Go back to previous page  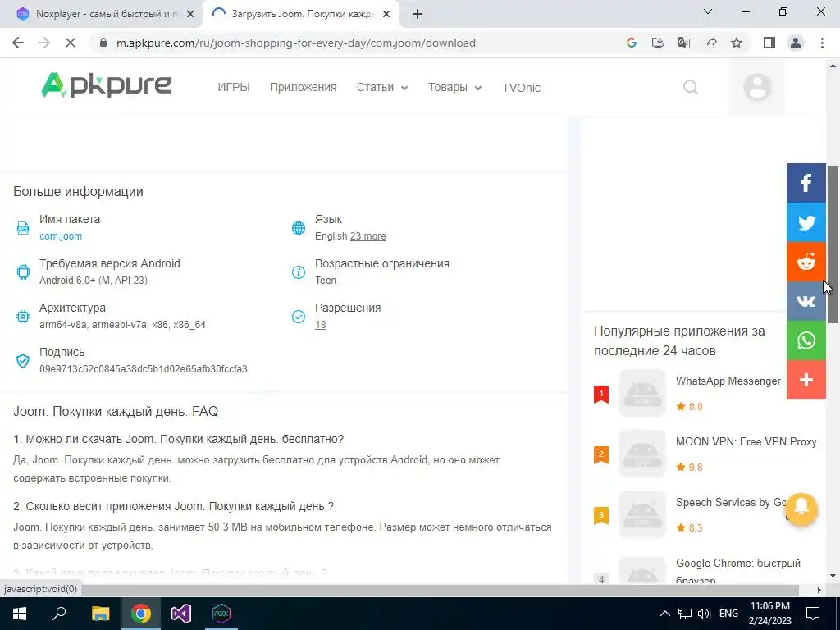click(18, 43)
